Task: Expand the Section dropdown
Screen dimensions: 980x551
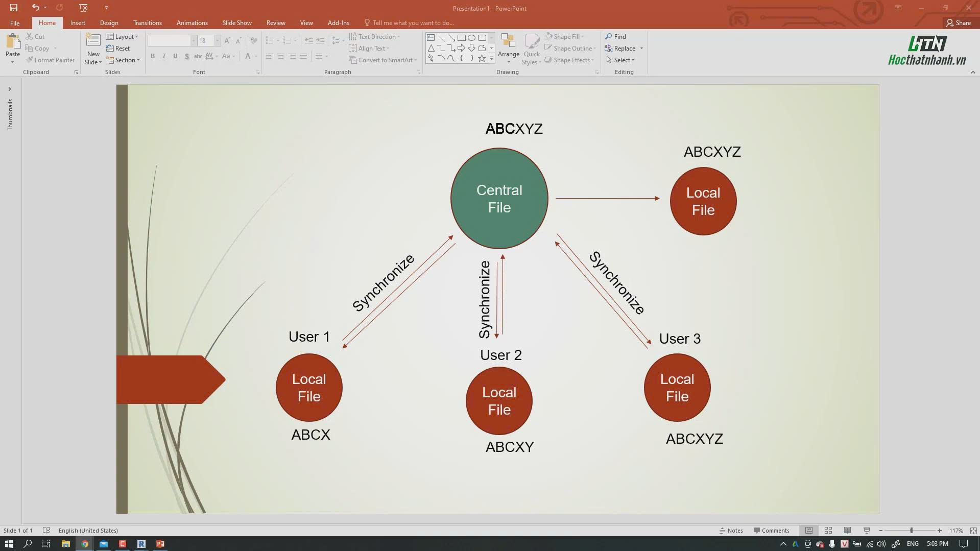Action: click(123, 60)
